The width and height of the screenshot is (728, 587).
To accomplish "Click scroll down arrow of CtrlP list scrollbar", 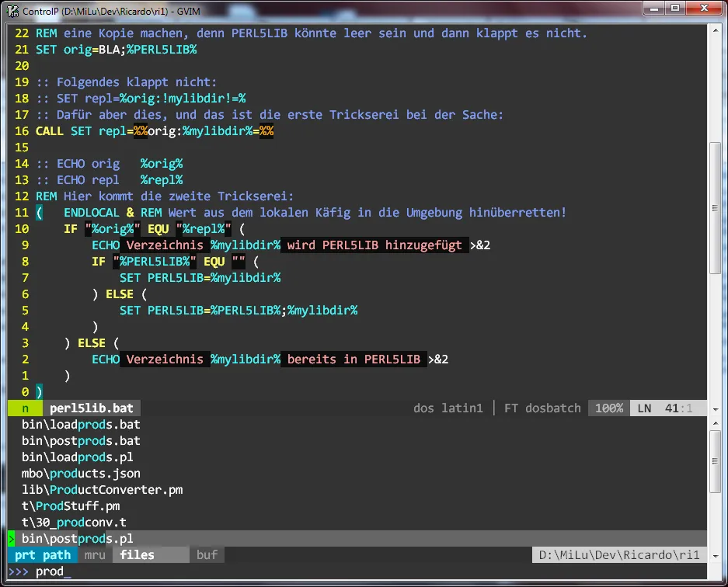I will 716,555.
